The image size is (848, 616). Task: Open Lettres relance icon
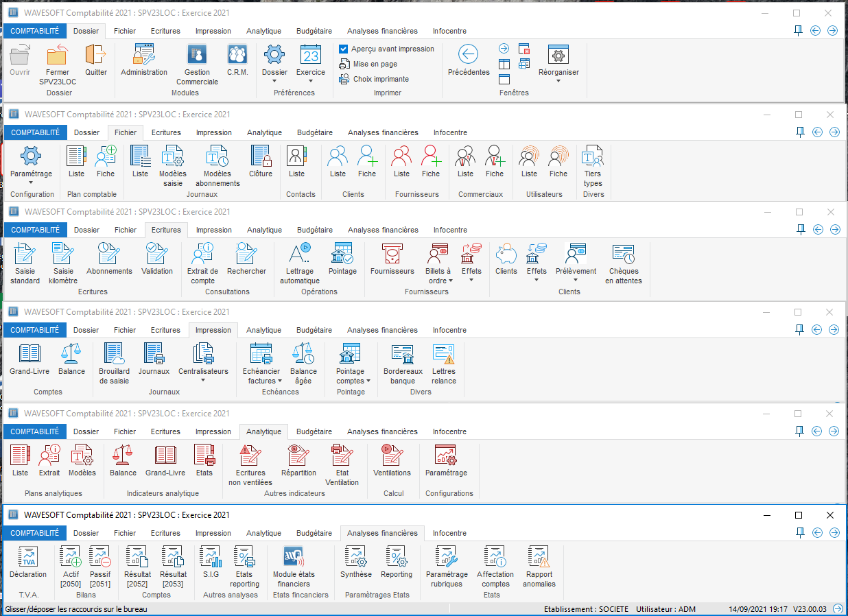pyautogui.click(x=444, y=354)
